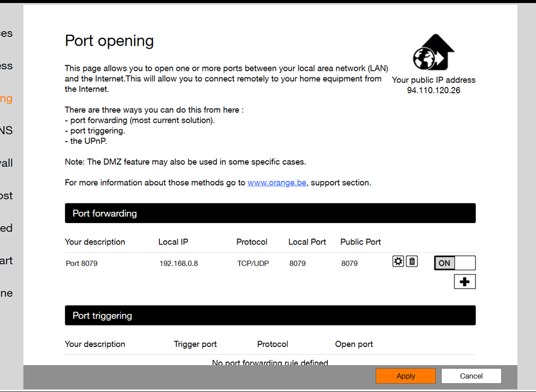536x392 pixels.
Task: Select the orange highlighted sidebar item ending in 'ng'
Action: (x=6, y=99)
